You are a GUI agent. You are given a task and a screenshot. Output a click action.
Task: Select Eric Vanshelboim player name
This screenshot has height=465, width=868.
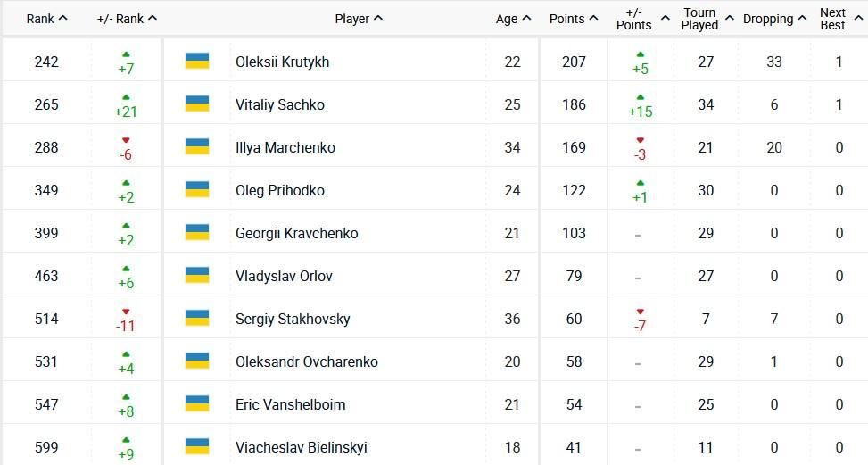point(290,404)
